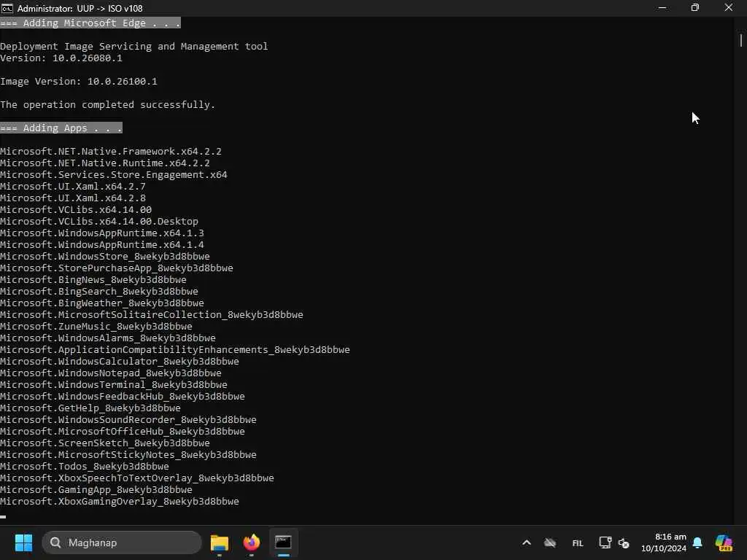Click Microsoft.GamingApp line
The height and width of the screenshot is (560, 747).
pos(96,489)
